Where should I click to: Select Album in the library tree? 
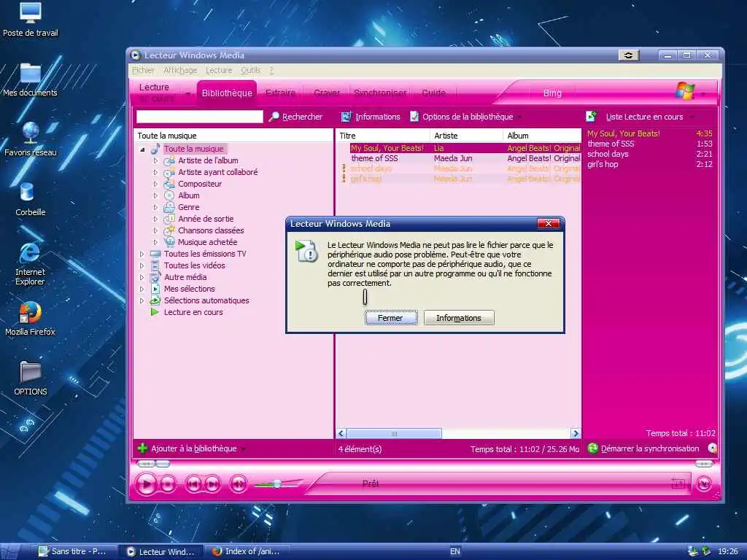tap(189, 195)
